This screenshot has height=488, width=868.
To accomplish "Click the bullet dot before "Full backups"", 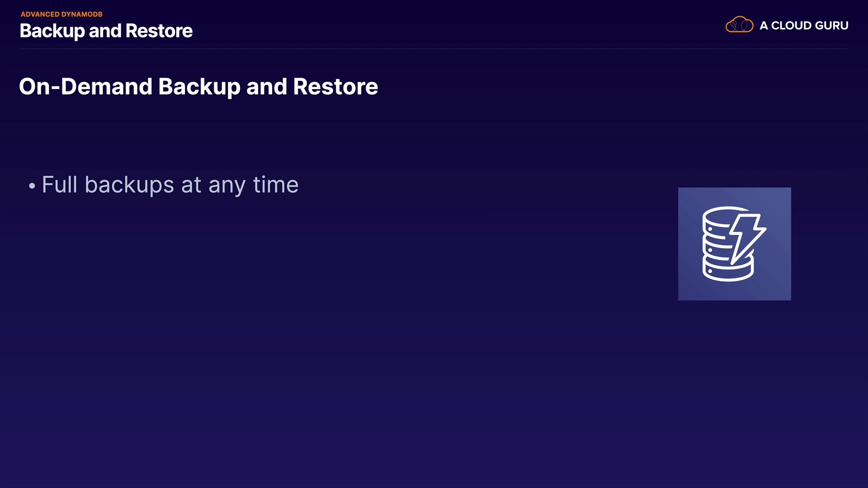I will 32,186.
